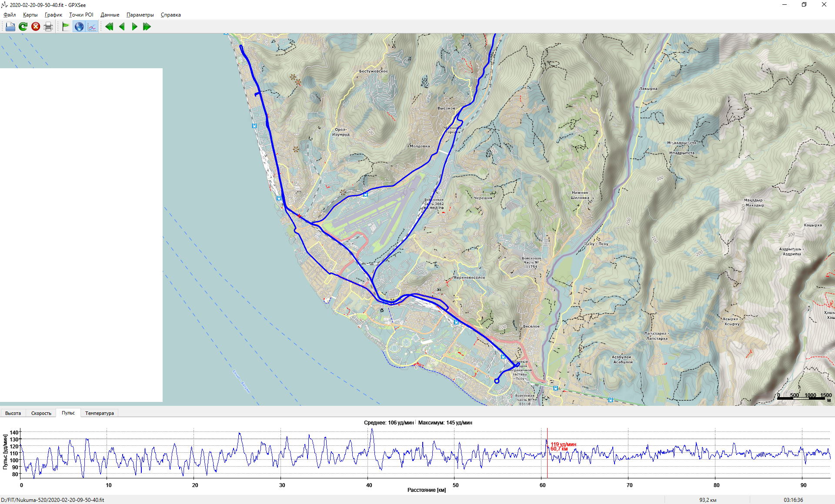Click the track end circle marker on map
Image resolution: width=835 pixels, height=504 pixels.
[497, 381]
